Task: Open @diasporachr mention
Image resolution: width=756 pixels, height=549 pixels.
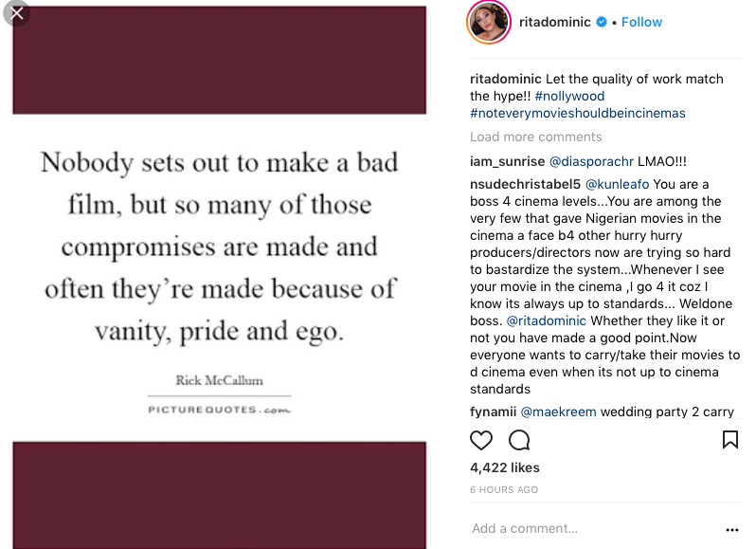Action: (591, 161)
